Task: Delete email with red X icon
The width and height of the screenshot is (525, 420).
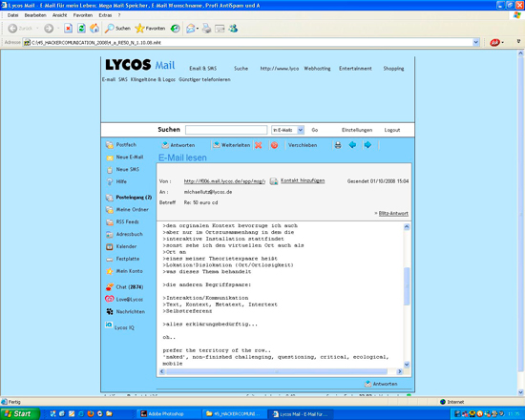Action: [x=258, y=145]
